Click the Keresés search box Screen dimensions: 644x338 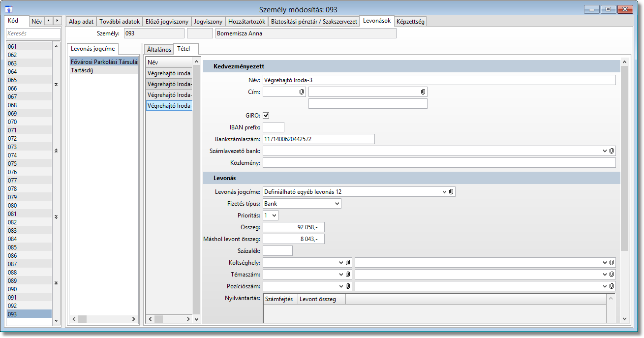tap(33, 33)
